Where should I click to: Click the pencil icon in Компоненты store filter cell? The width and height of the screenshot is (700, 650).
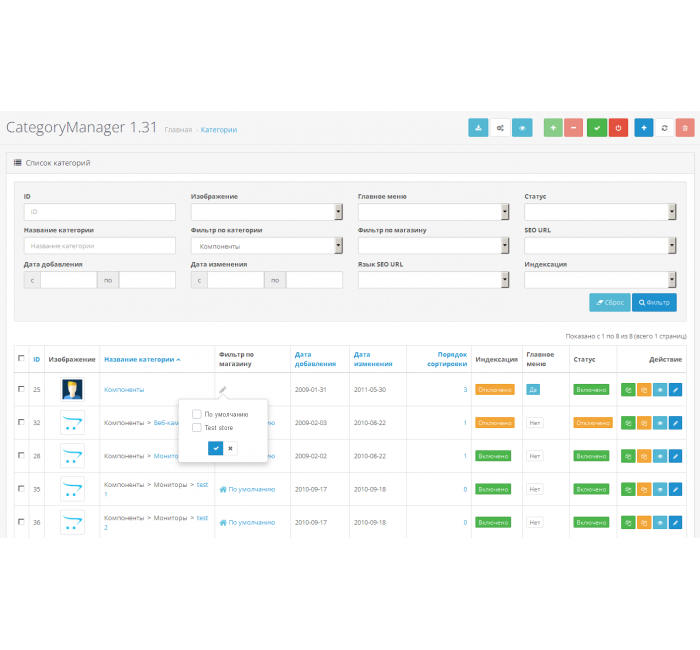pos(222,390)
